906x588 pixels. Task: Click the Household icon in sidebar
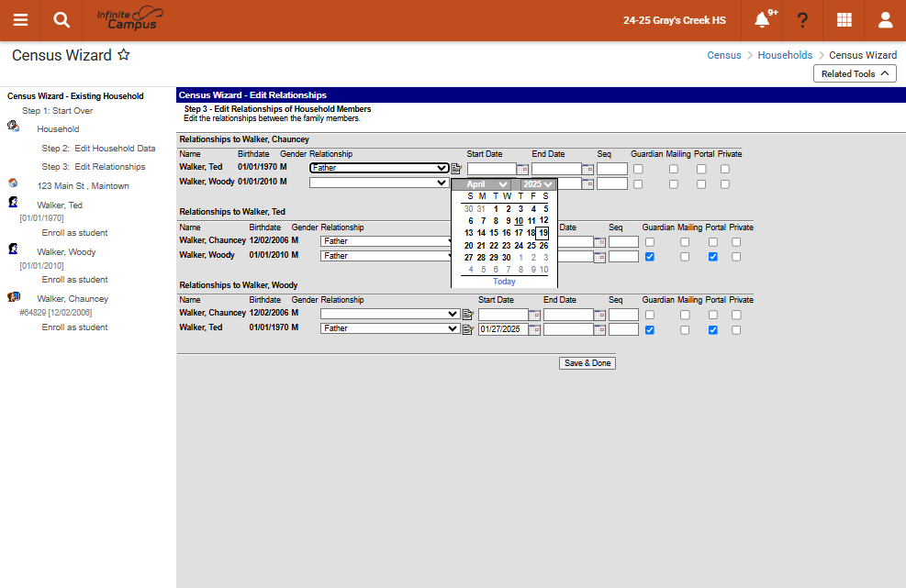pyautogui.click(x=13, y=126)
